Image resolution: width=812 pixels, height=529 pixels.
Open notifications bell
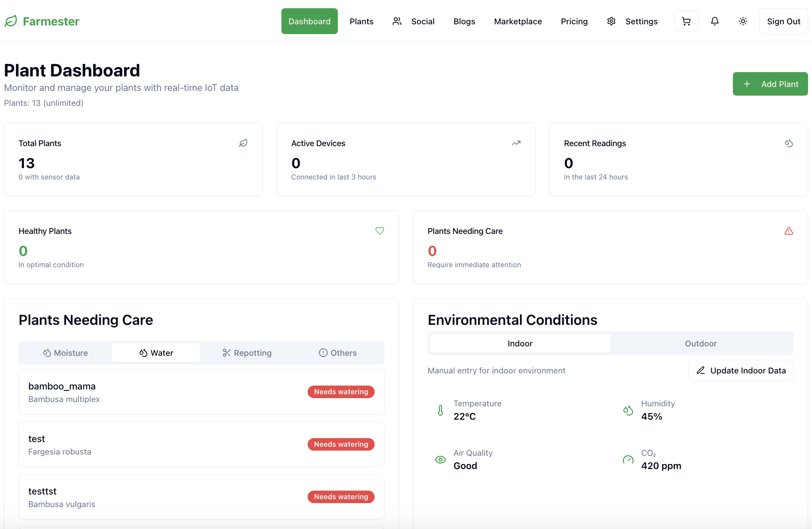coord(715,21)
